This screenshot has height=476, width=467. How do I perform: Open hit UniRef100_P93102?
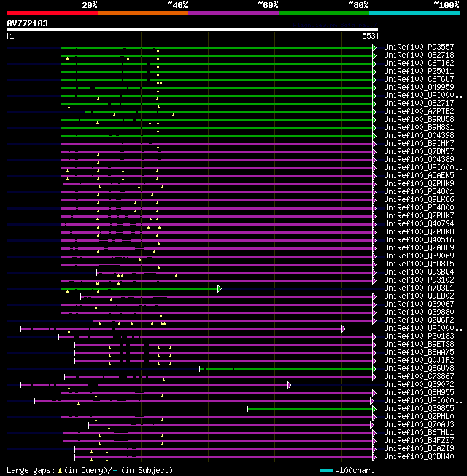[x=419, y=280]
